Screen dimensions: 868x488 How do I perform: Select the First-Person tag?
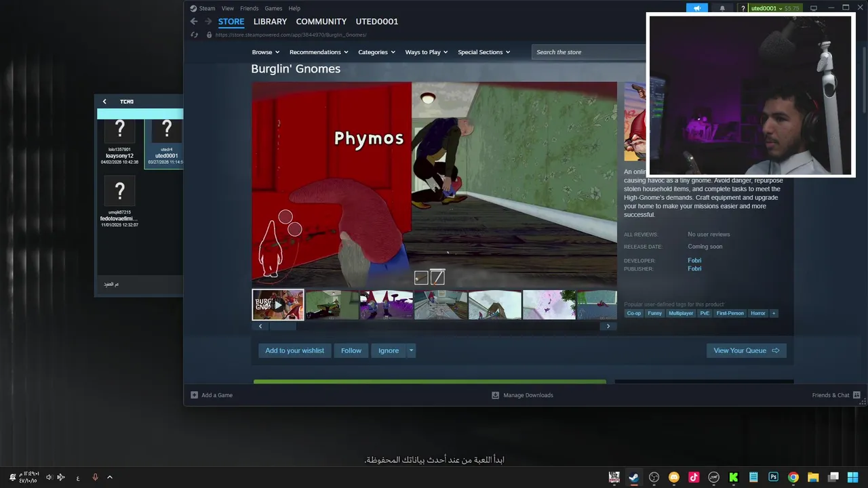pos(730,313)
